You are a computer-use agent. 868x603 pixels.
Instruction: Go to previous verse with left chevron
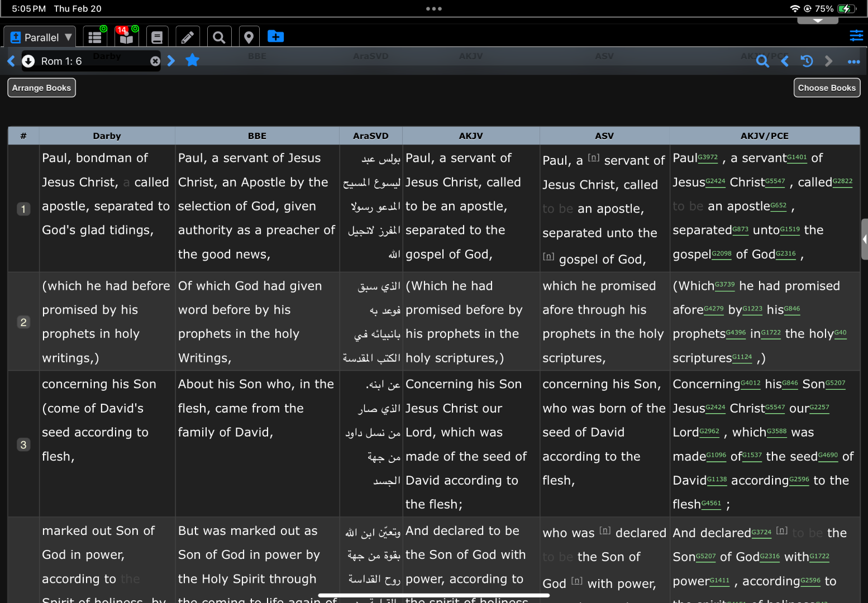[x=11, y=61]
